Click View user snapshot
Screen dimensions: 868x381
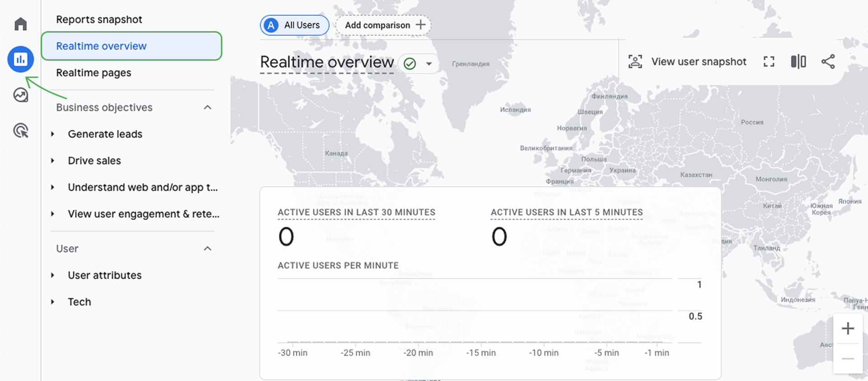(688, 62)
